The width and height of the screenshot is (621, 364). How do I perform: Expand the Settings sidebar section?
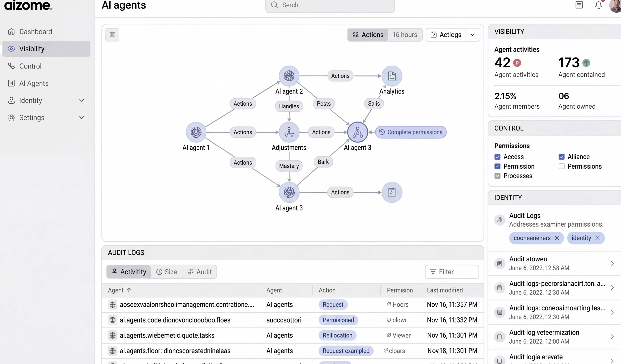pos(82,118)
